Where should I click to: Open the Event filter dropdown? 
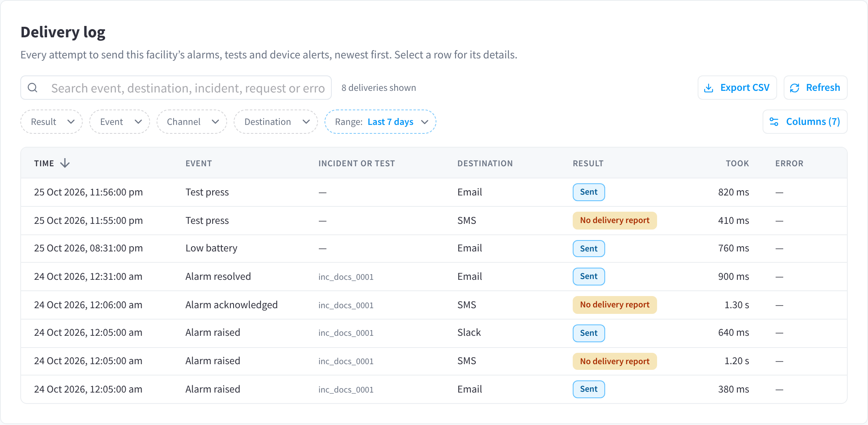click(120, 122)
